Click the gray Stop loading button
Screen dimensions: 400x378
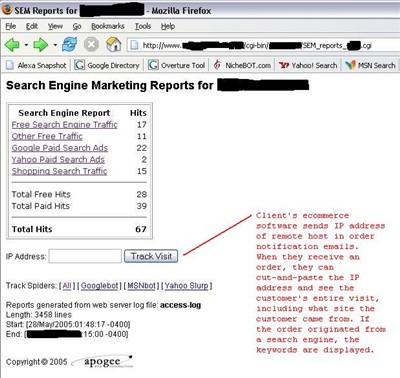(91, 44)
